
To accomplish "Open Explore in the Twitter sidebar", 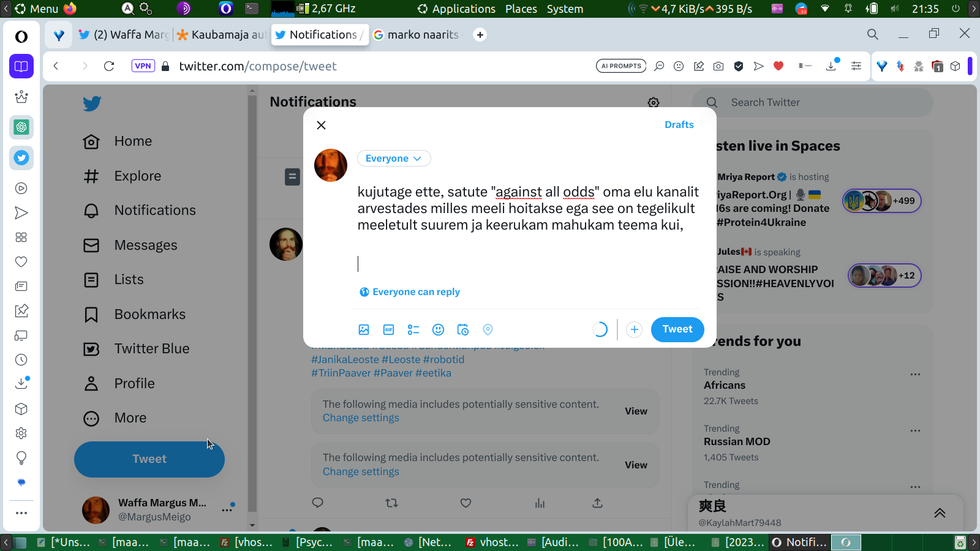I will point(123,176).
